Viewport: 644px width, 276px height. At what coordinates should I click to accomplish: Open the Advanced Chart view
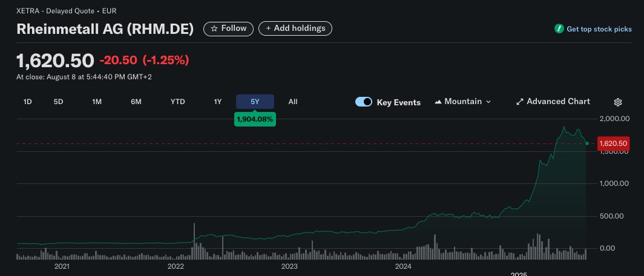[x=553, y=102]
